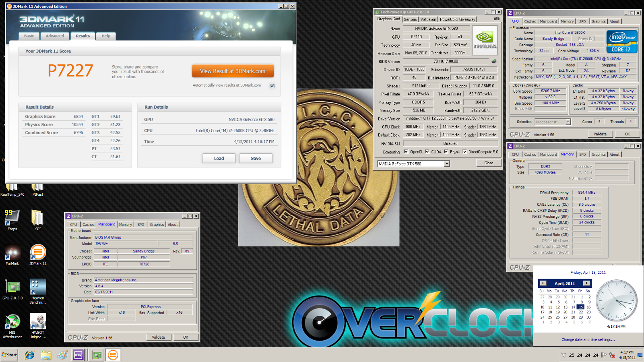Viewport: 644px width, 362px height.
Task: Open the RealTemp_340 desktop folder
Action: click(x=12, y=190)
